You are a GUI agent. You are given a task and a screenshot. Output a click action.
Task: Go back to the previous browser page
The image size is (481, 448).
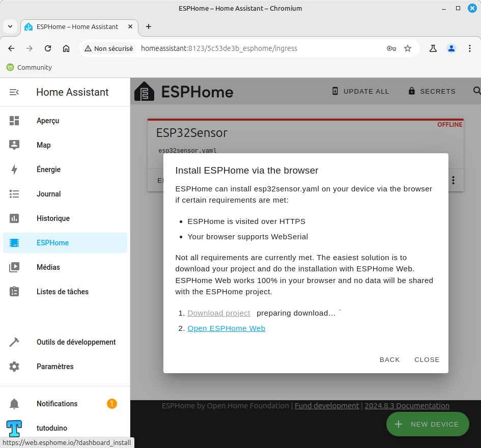tap(11, 48)
